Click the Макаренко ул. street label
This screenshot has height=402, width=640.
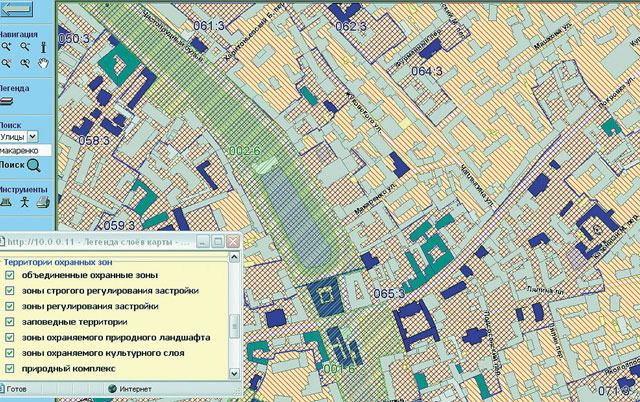(376, 199)
